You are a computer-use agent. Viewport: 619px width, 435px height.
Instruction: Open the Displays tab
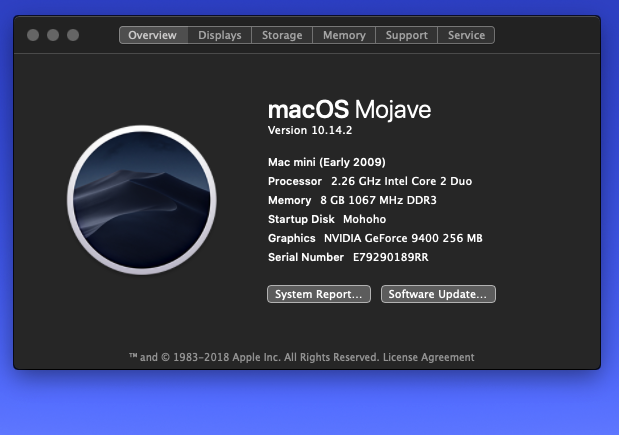pos(219,35)
